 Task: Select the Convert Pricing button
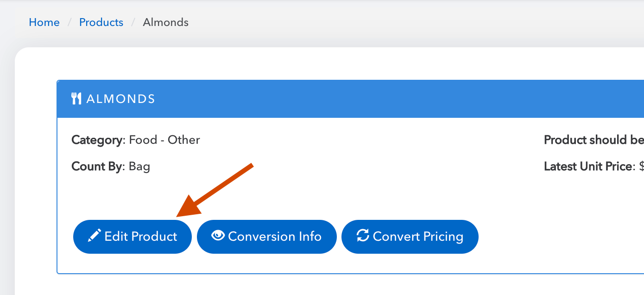[410, 237]
